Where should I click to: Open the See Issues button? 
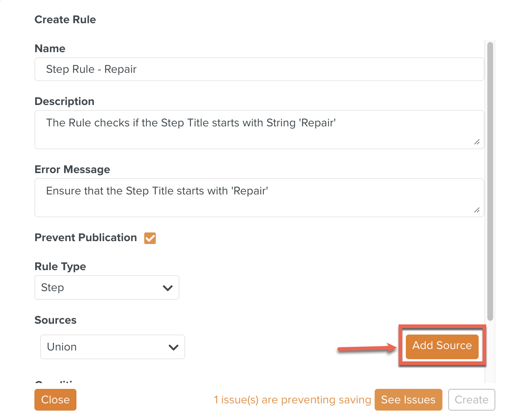tap(408, 400)
